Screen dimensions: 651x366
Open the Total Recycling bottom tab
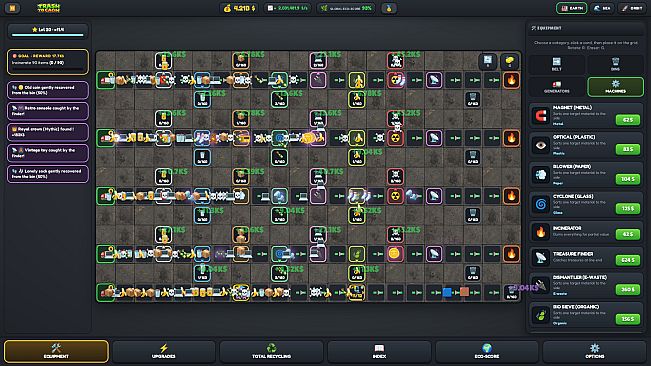(x=271, y=351)
